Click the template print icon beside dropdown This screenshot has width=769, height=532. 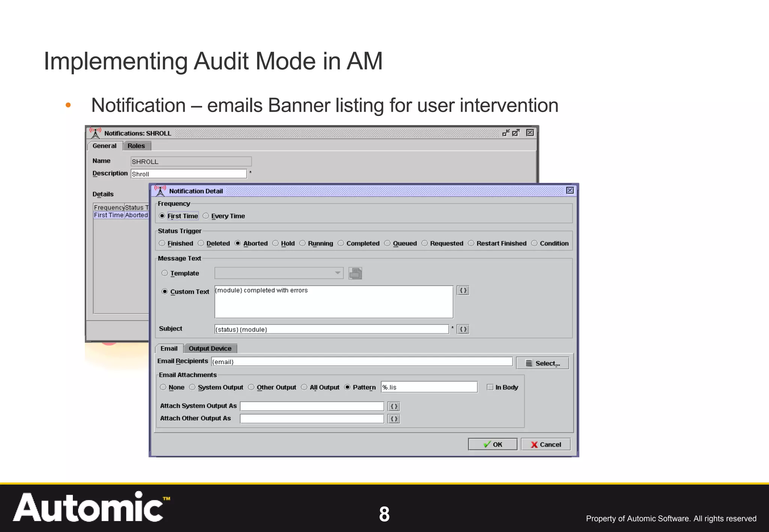(x=355, y=273)
